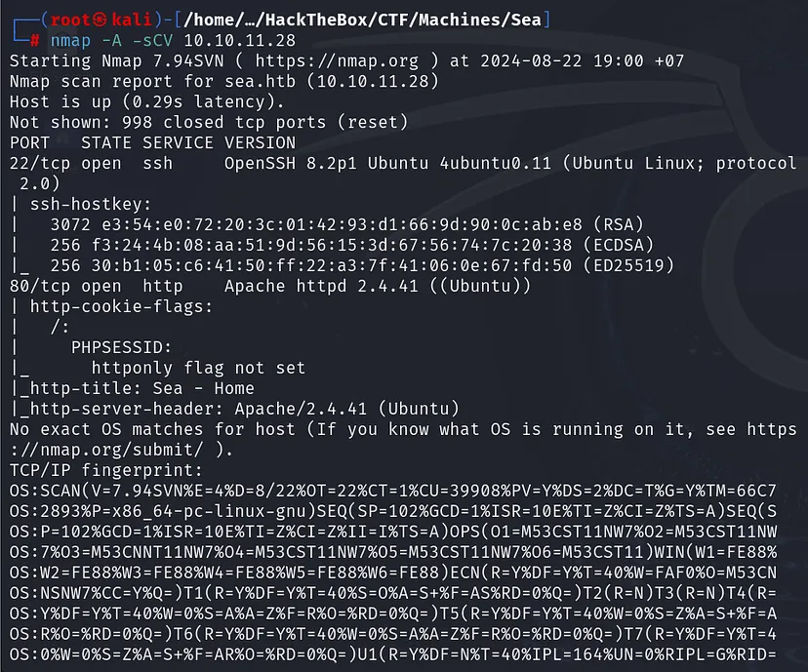Viewport: 808px width, 672px height.
Task: Click the red hash prompt symbol
Action: pos(35,40)
